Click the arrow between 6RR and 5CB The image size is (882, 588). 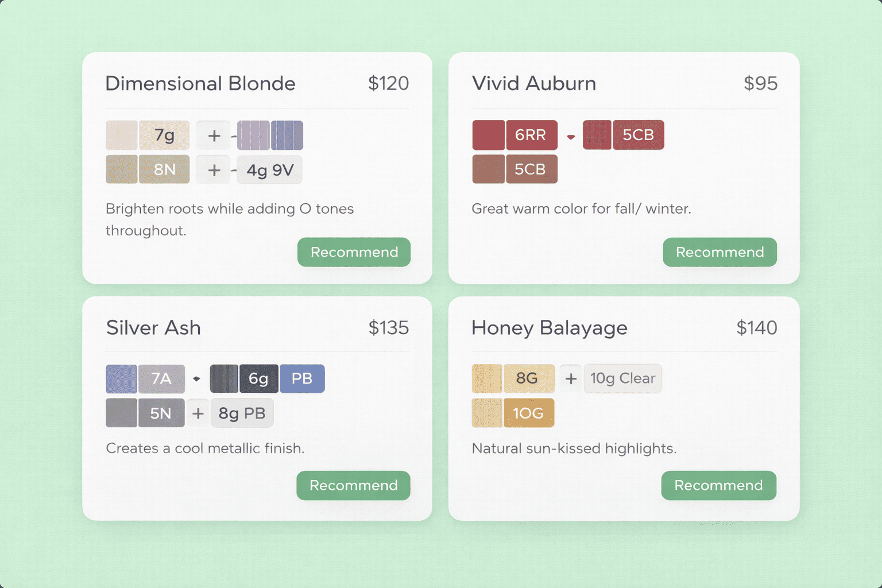click(x=570, y=137)
